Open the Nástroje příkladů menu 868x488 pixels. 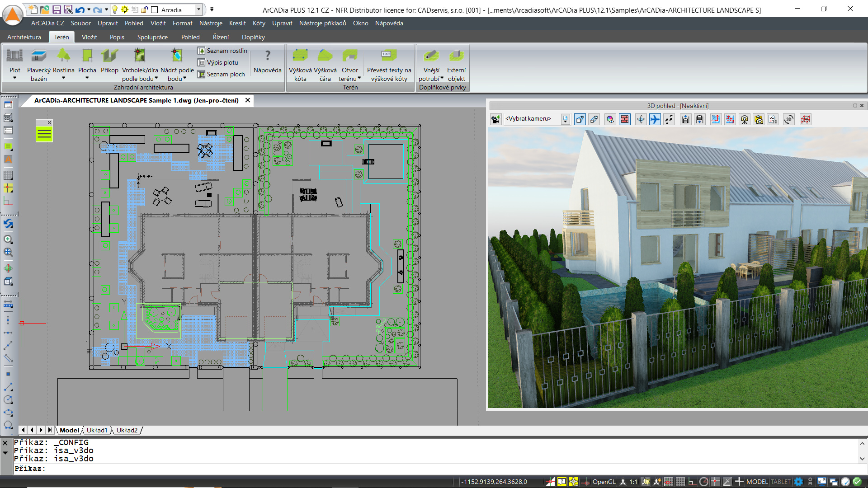tap(322, 23)
